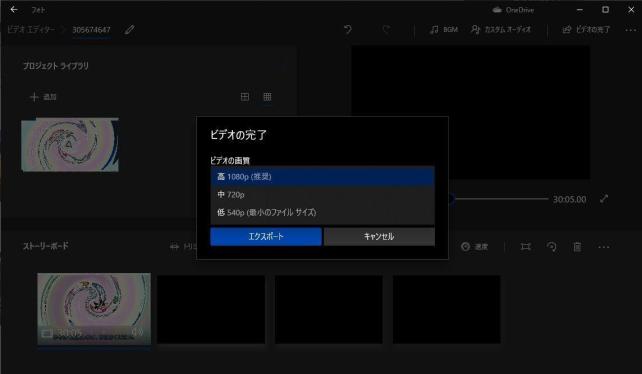
Task: Toggle audio icon on first storyboard clip
Action: tap(137, 332)
